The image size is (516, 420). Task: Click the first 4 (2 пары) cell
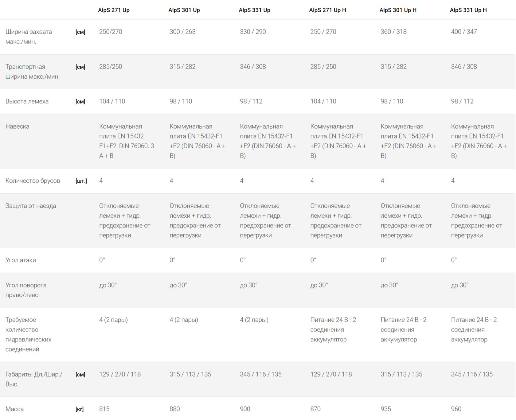pos(113,320)
